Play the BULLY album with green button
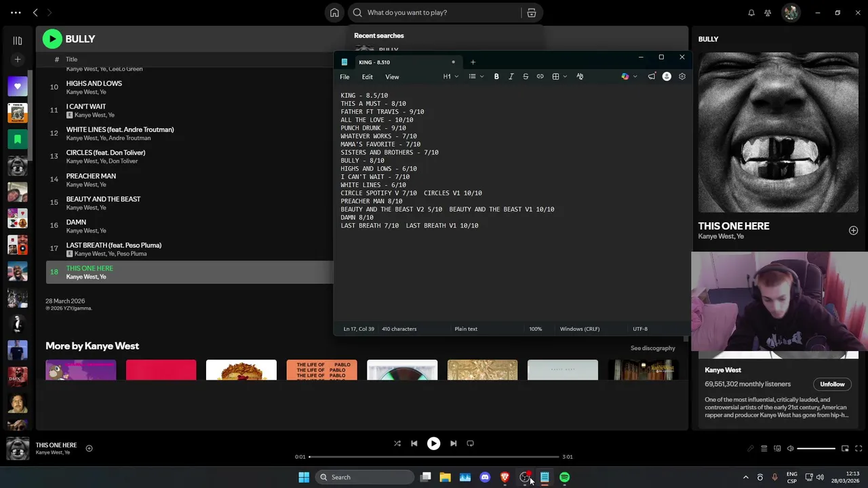The width and height of the screenshot is (868, 488). [52, 39]
